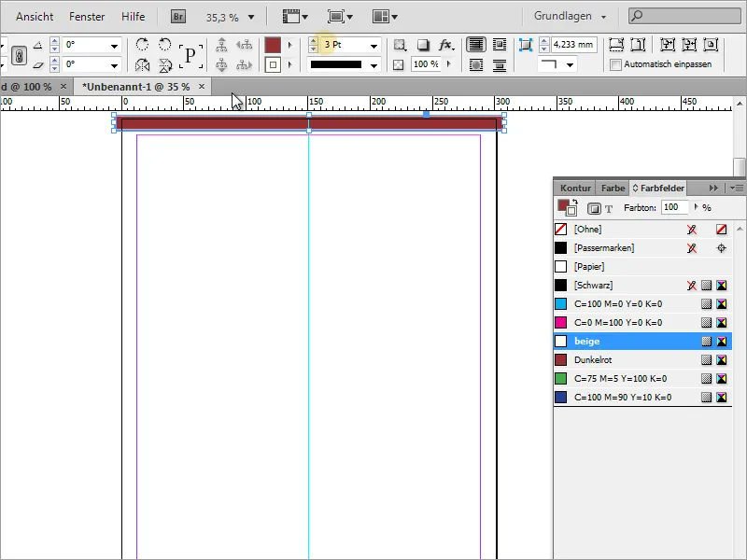Click the 4,233 mm input field
Viewport: 747px width, 560px height.
click(x=574, y=45)
